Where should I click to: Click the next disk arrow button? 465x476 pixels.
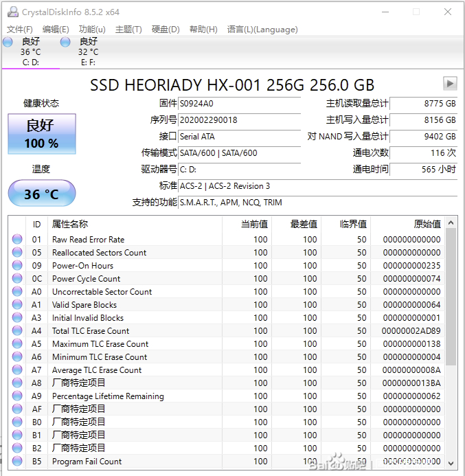click(x=450, y=84)
